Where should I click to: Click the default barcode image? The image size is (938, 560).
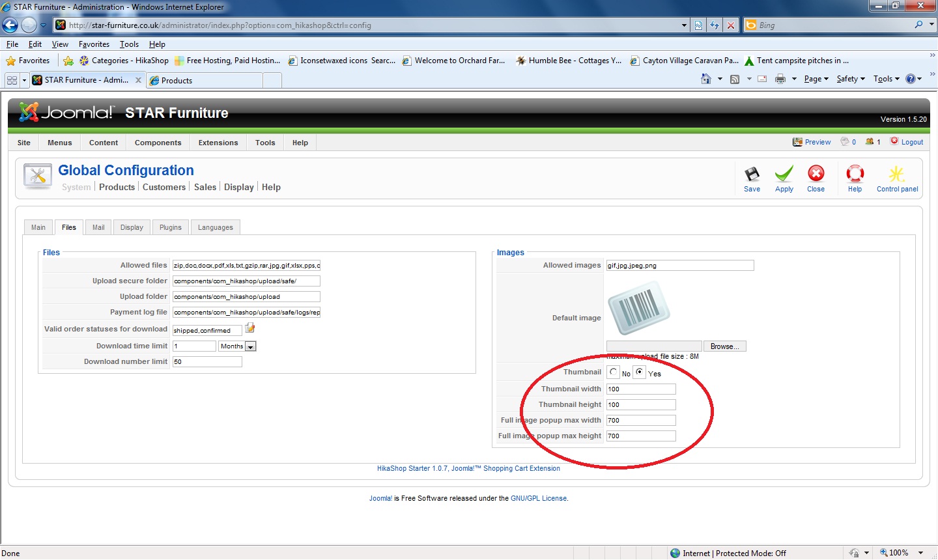(638, 308)
